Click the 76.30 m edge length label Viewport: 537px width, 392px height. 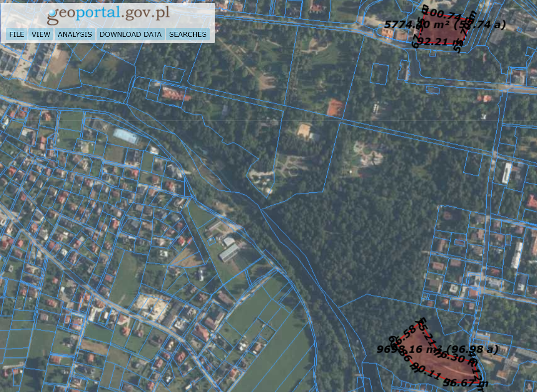click(x=451, y=357)
